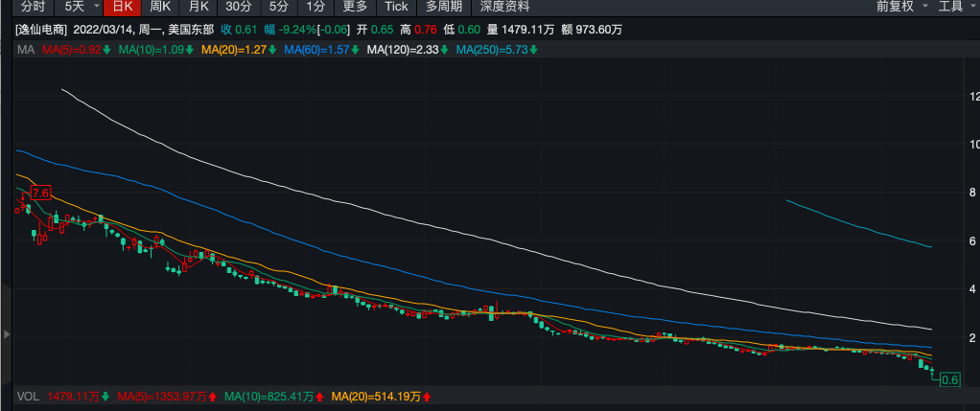Screen dimensions: 980x411
Task: Expand the left side panel arrow
Action: 6,334
